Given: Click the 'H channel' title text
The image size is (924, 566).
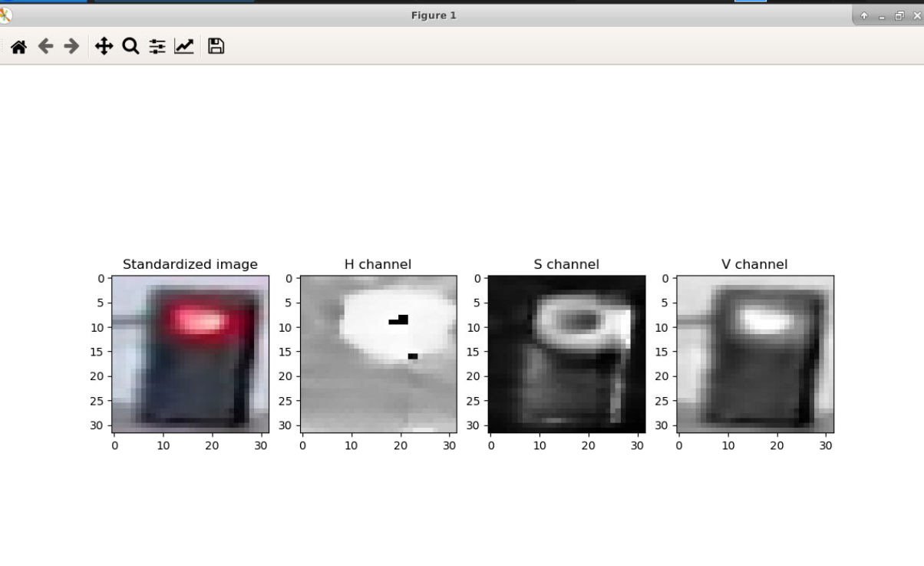Looking at the screenshot, I should coord(378,265).
